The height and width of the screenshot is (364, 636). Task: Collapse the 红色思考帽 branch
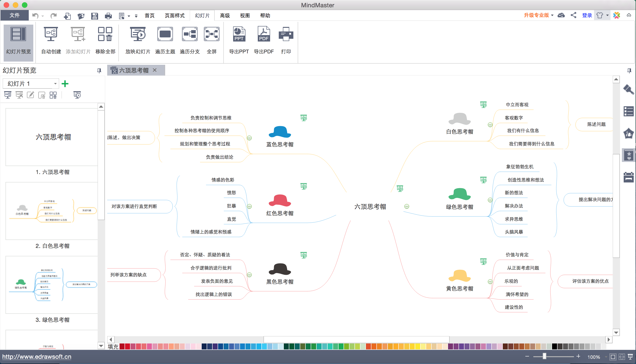249,206
